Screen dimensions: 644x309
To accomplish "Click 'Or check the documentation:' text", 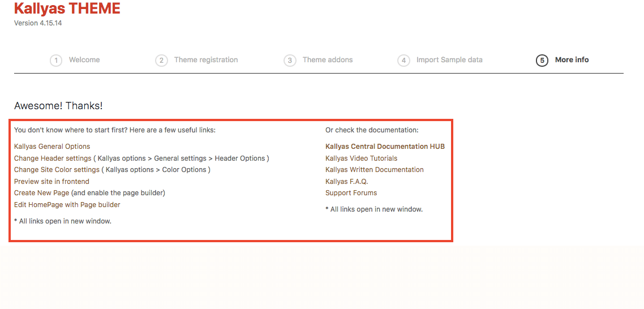I will tap(372, 130).
